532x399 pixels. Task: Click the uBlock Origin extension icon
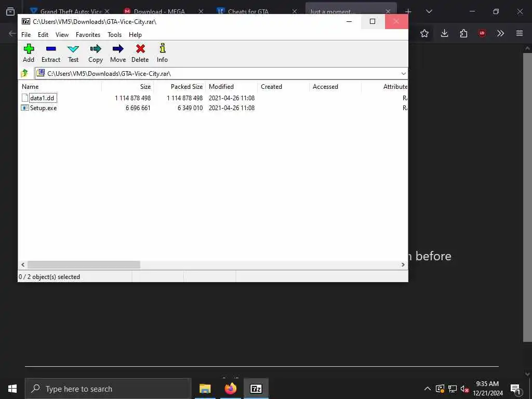coord(482,33)
